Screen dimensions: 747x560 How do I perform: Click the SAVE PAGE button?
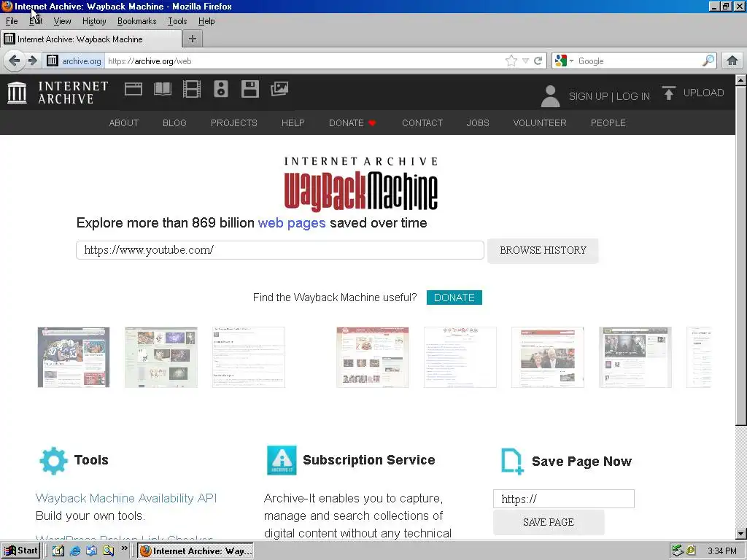coord(549,522)
